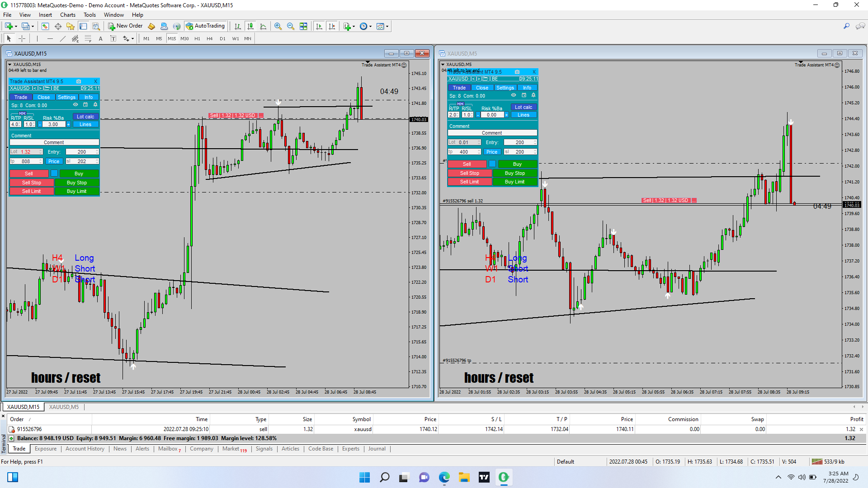The image size is (868, 488).
Task: Open the chart templates dropdown arrow
Action: [x=387, y=26]
